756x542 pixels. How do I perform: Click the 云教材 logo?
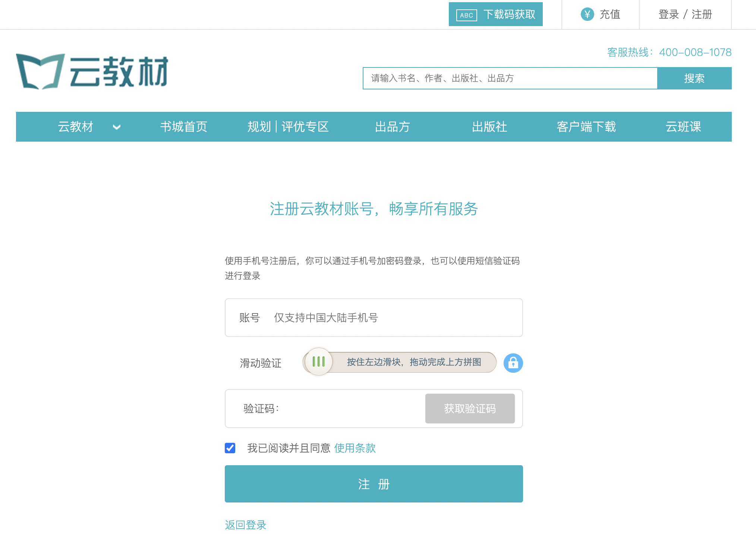(x=92, y=72)
